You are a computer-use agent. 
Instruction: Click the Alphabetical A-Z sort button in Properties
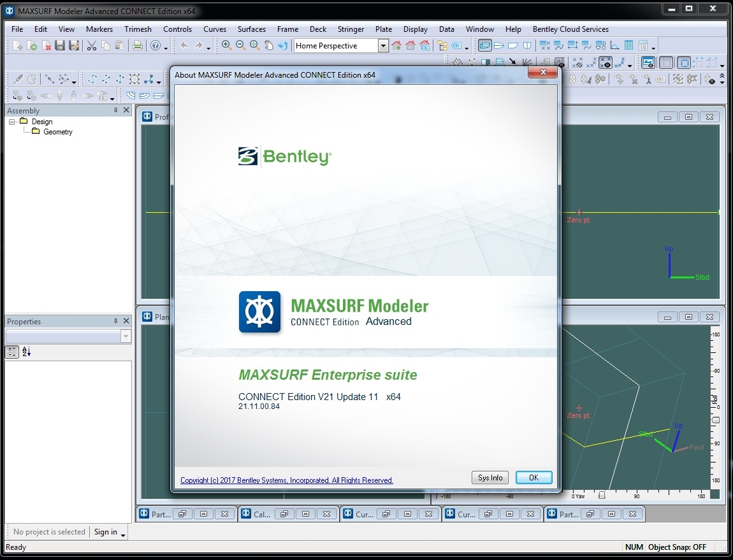click(26, 352)
